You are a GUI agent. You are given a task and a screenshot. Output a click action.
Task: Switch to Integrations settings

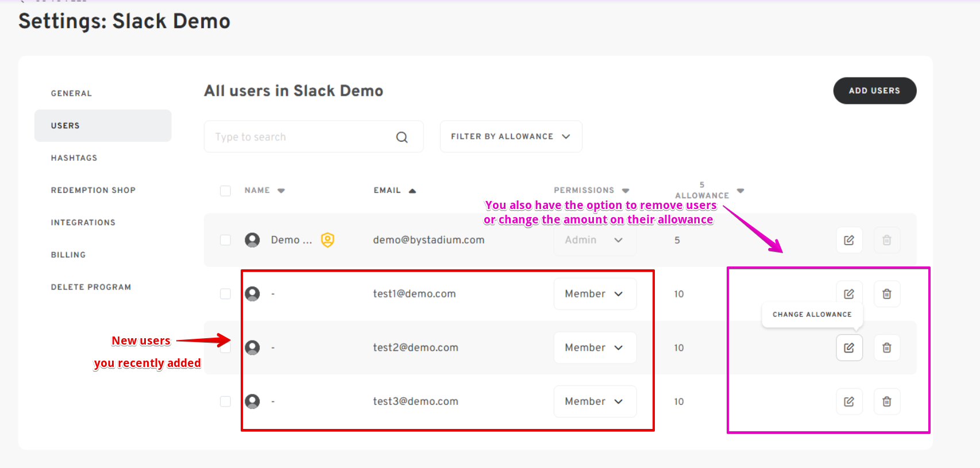pyautogui.click(x=83, y=222)
